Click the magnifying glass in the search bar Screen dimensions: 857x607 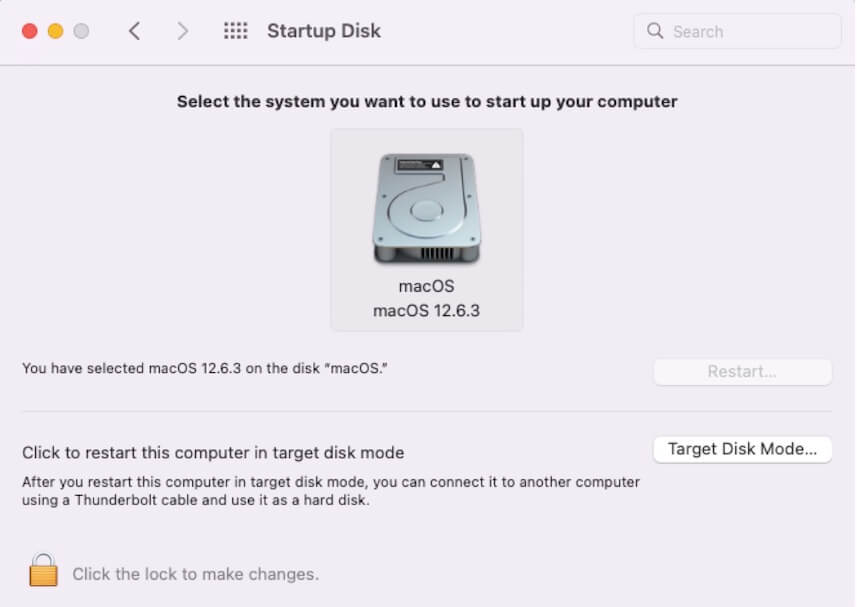coord(655,31)
